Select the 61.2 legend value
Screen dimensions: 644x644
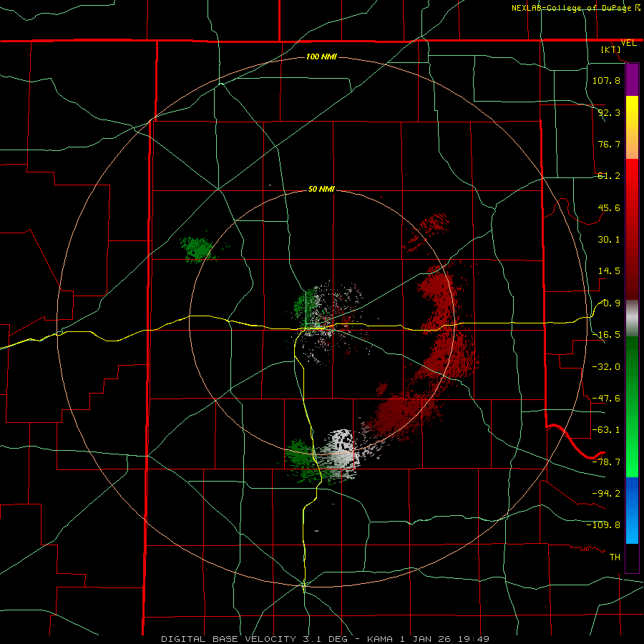click(x=609, y=176)
